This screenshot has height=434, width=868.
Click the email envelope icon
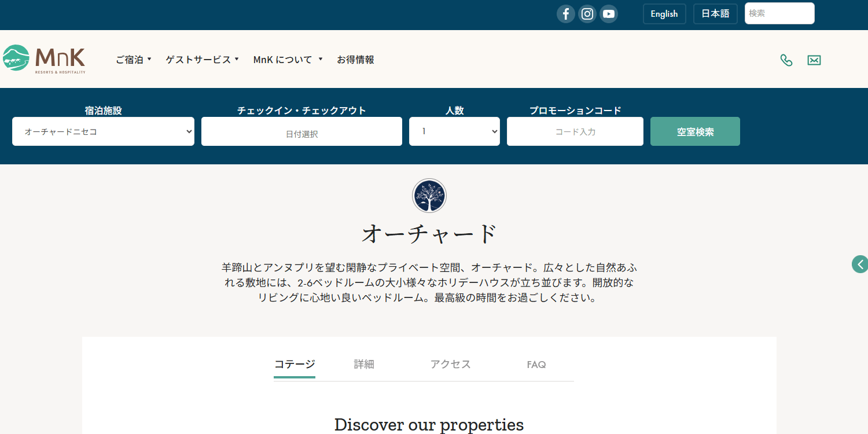pos(814,60)
